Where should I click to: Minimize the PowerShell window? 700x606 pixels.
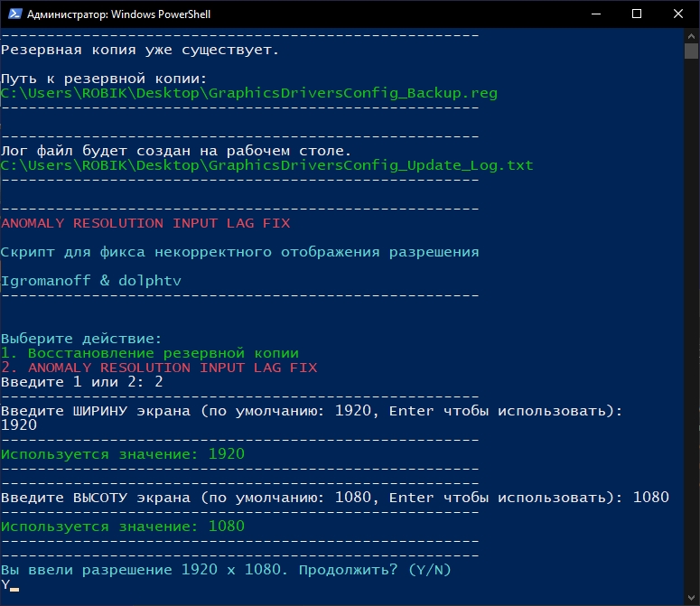pos(596,14)
